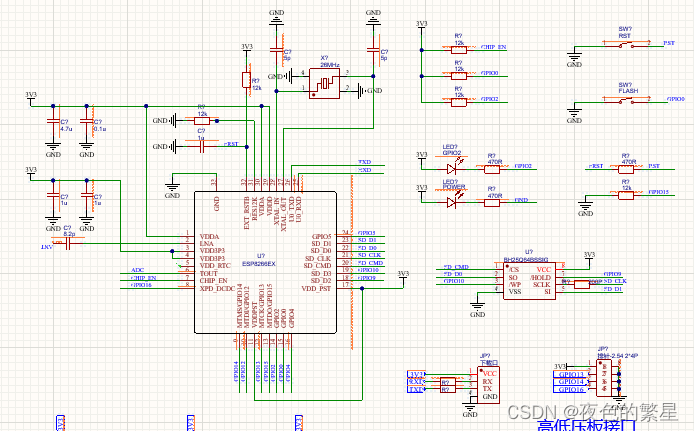The width and height of the screenshot is (694, 431).
Task: Click the GND symbol at ESP8266 pin 33
Action: (x=172, y=188)
